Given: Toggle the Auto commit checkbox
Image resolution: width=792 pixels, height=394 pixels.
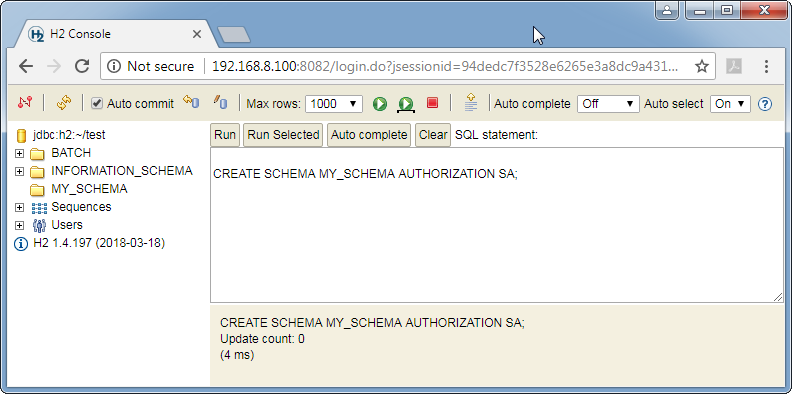Looking at the screenshot, I should [x=96, y=104].
